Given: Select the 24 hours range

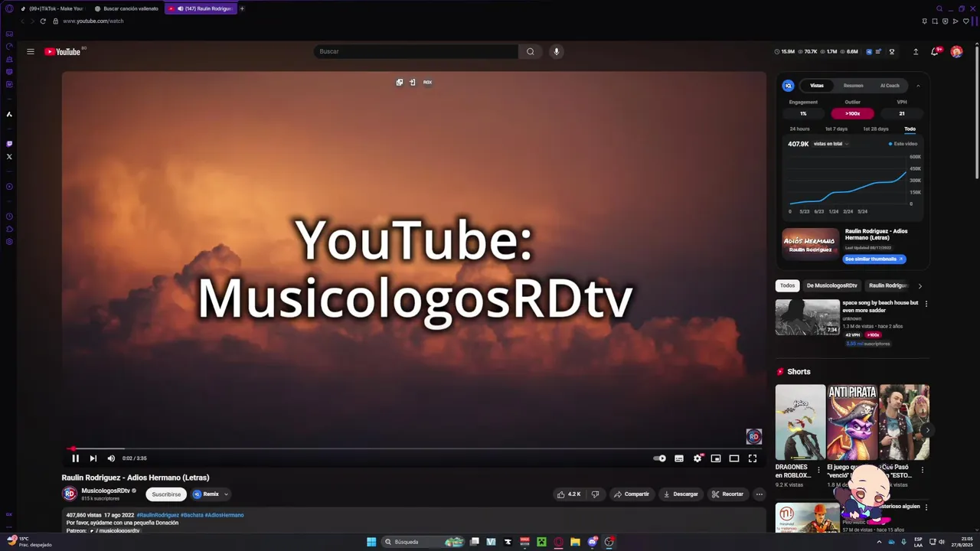Looking at the screenshot, I should (799, 129).
